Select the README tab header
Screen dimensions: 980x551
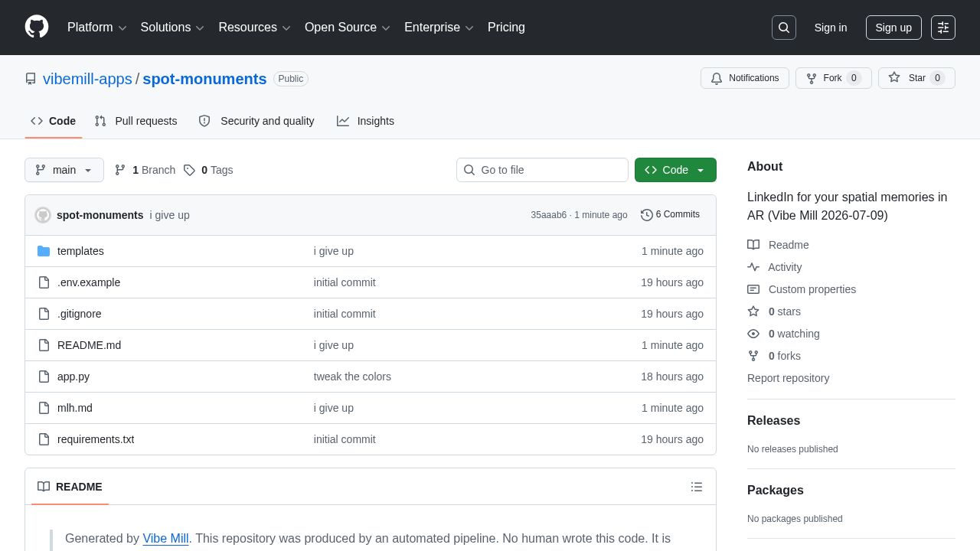[70, 487]
